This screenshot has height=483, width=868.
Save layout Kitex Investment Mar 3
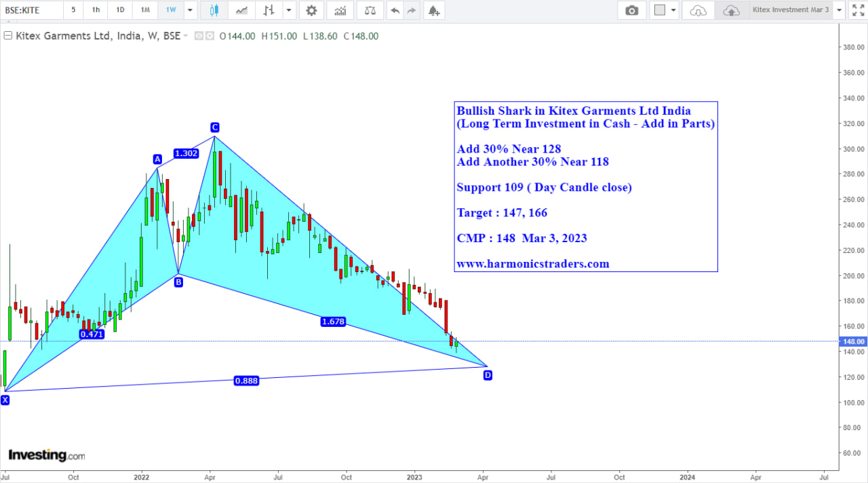(732, 10)
